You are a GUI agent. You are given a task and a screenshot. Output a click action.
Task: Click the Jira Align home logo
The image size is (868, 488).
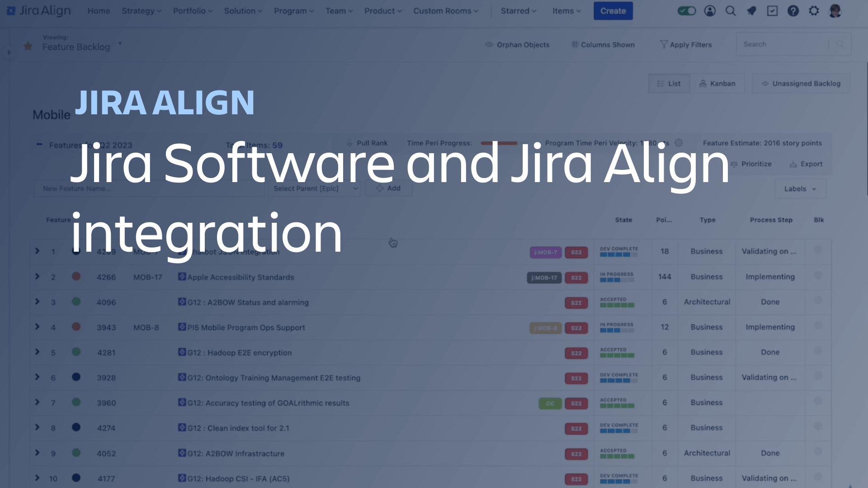tap(39, 11)
